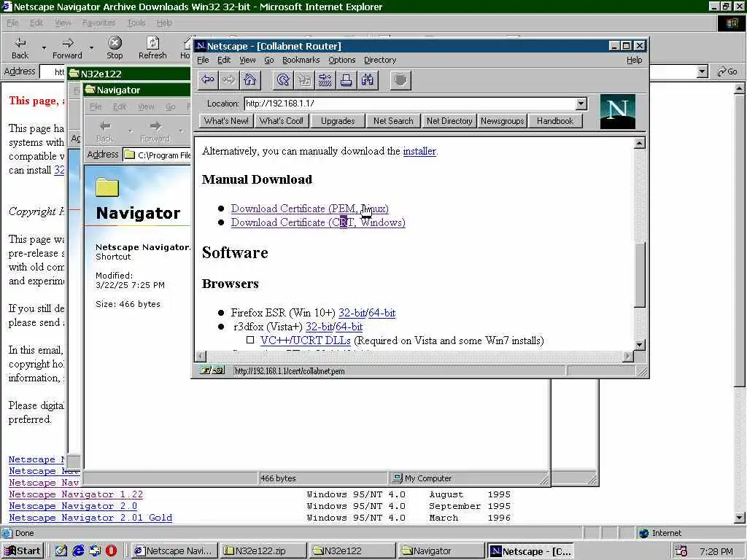Viewport: 747px width, 560px height.
Task: Open Internet Explorer's Favorites menu
Action: [98, 23]
